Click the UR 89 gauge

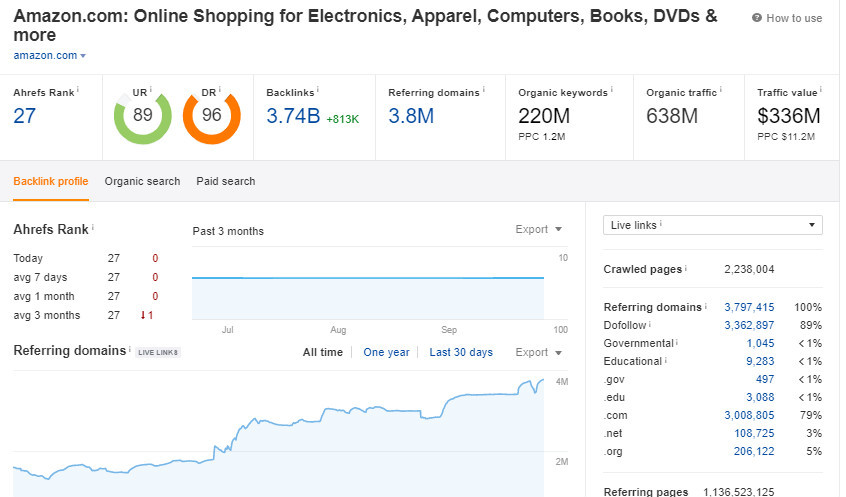pyautogui.click(x=142, y=116)
